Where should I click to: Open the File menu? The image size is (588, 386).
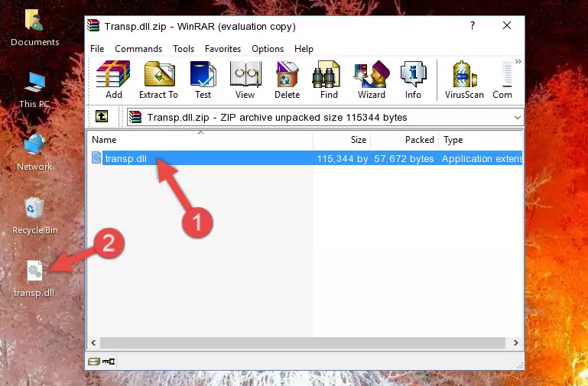click(x=97, y=49)
